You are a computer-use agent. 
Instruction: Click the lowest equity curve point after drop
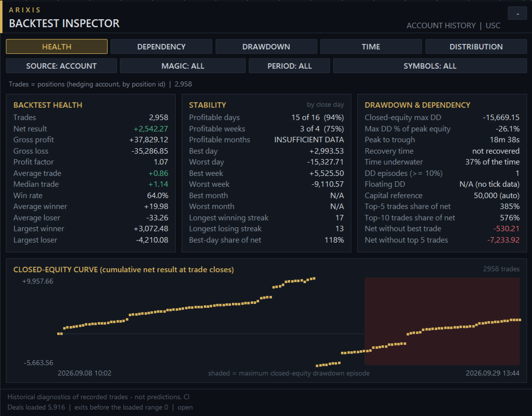[x=318, y=366]
